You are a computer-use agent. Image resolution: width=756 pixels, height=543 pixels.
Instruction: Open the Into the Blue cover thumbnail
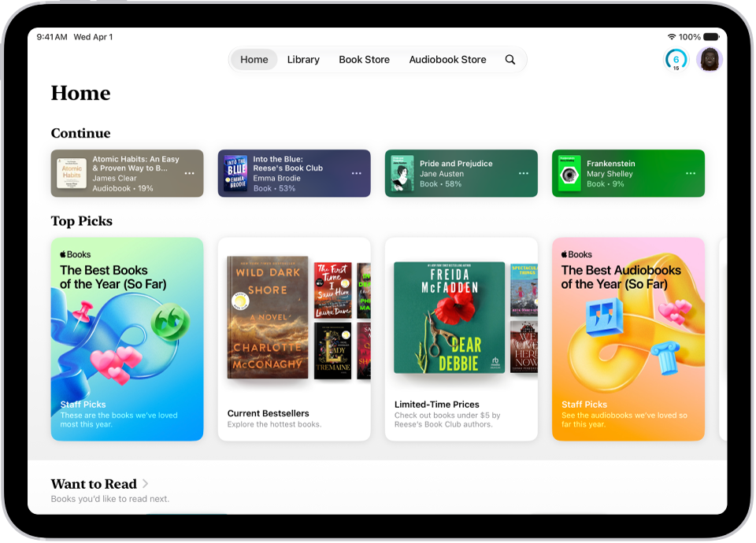[x=237, y=173]
